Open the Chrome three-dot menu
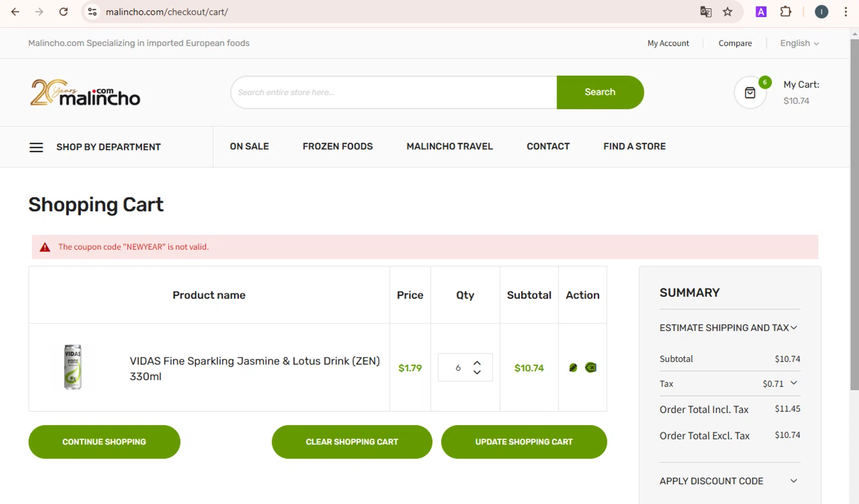This screenshot has height=504, width=859. tap(846, 11)
